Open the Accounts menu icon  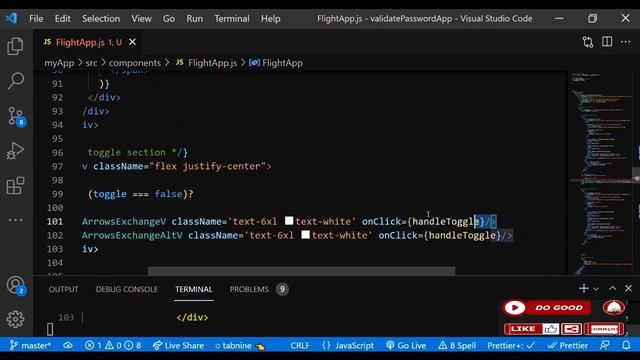coord(16,285)
